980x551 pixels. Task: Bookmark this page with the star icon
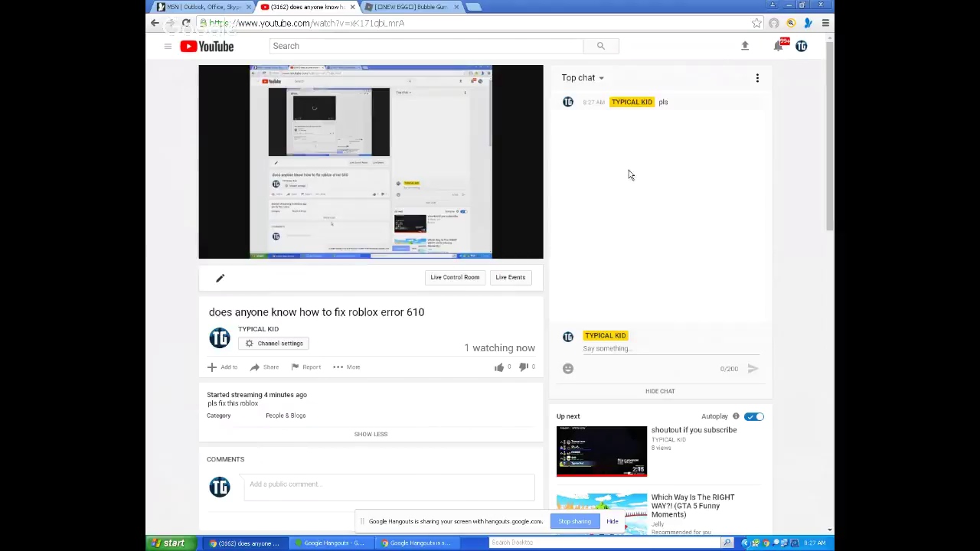pos(756,23)
